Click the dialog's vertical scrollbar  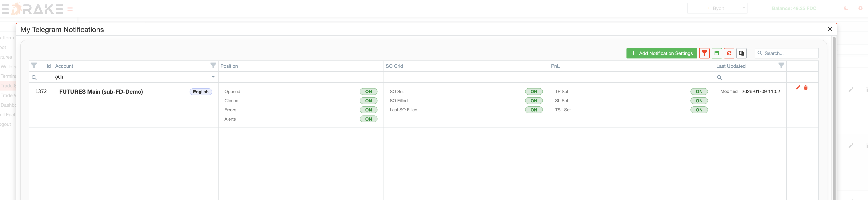point(834,118)
